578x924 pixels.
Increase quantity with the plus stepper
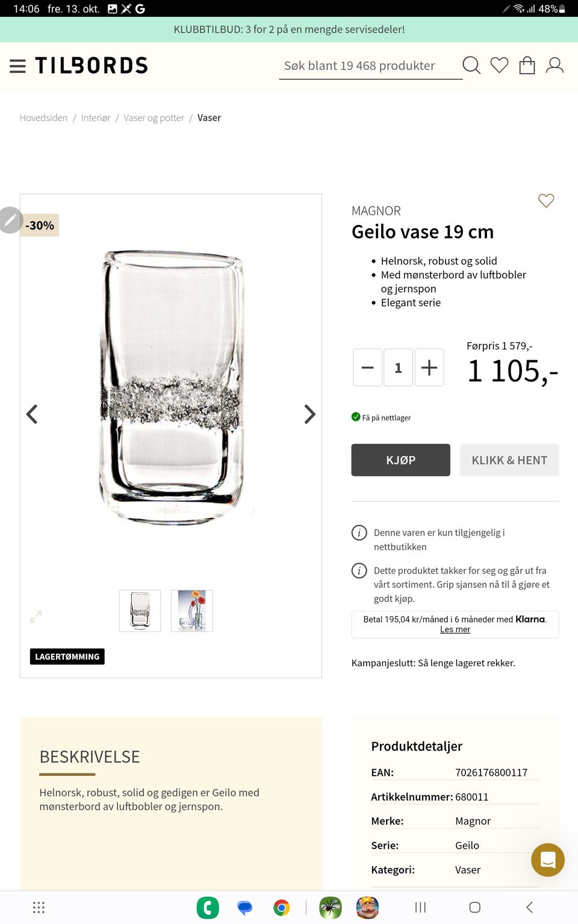(x=429, y=367)
